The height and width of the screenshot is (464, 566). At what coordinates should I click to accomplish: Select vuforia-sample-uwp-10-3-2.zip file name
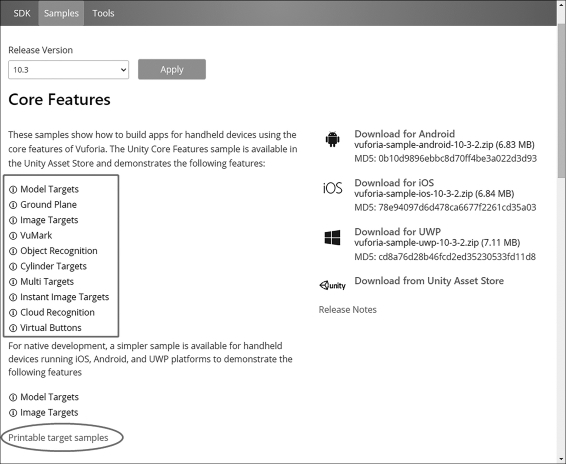pos(417,243)
